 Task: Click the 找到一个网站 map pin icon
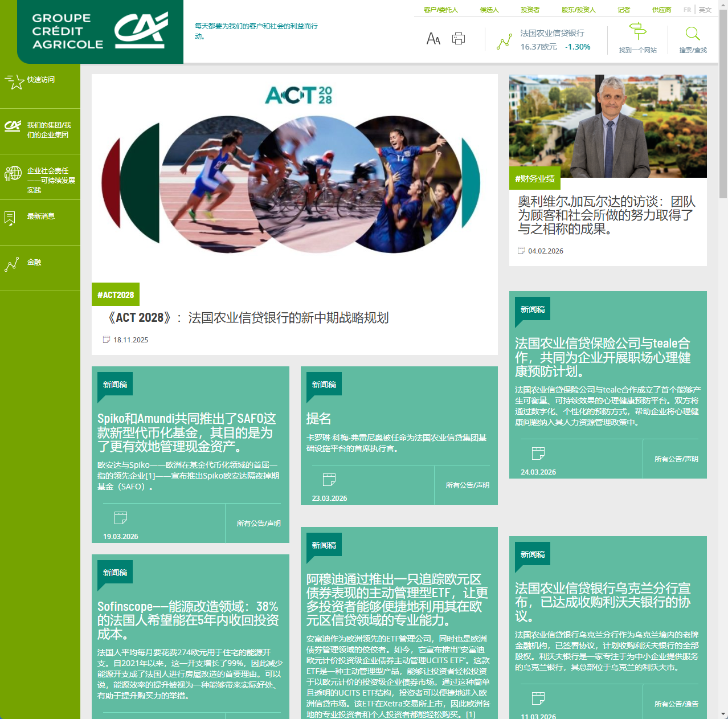(637, 30)
